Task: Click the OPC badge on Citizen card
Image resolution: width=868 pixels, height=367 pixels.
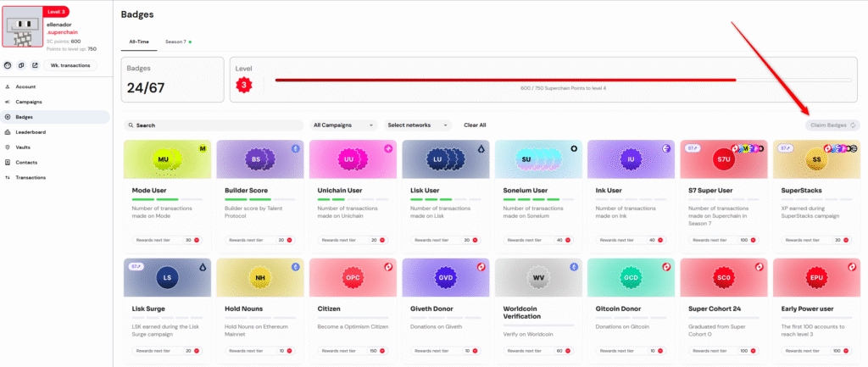Action: (x=353, y=277)
